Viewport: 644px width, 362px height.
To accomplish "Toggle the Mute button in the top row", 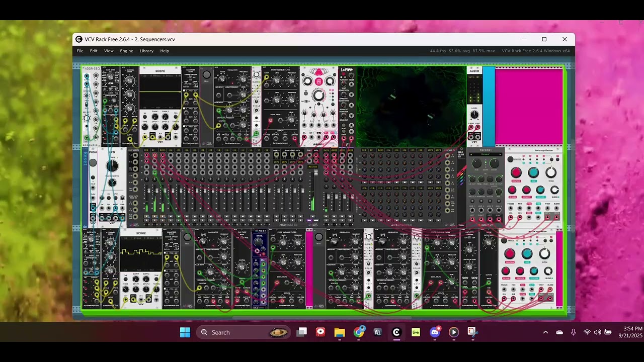I will pyautogui.click(x=206, y=75).
